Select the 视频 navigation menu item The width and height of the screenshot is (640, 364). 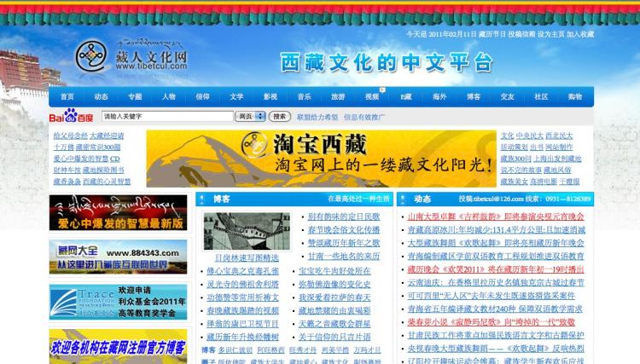(372, 97)
